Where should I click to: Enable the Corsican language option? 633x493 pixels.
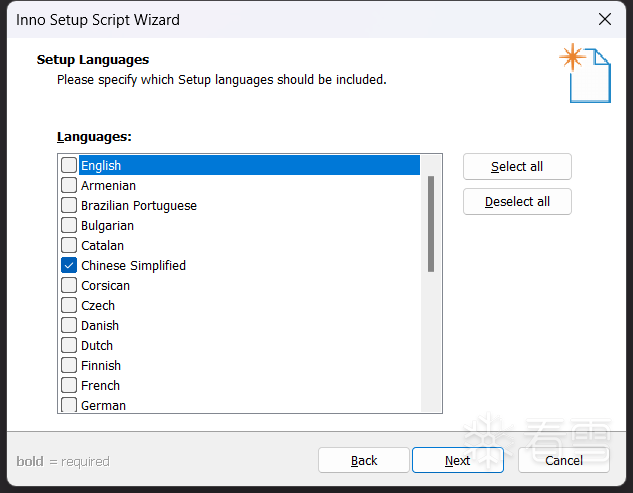click(69, 285)
